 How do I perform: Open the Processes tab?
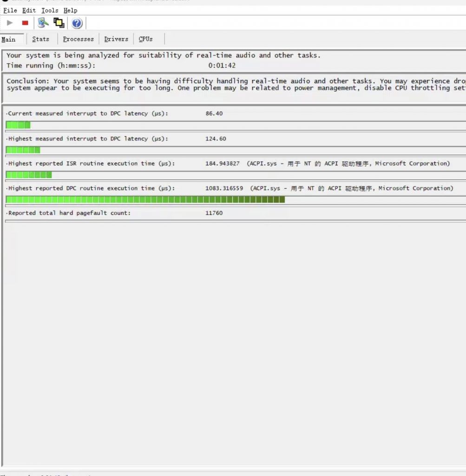point(78,40)
